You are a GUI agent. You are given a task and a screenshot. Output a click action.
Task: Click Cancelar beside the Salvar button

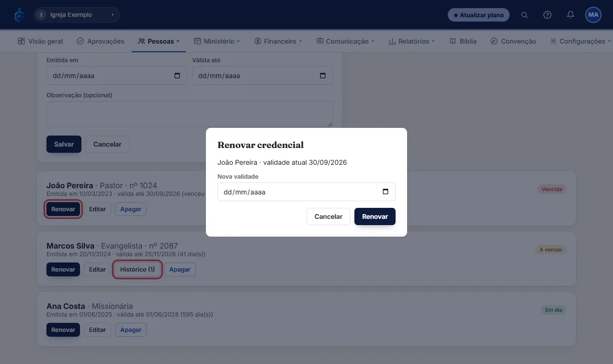point(107,144)
